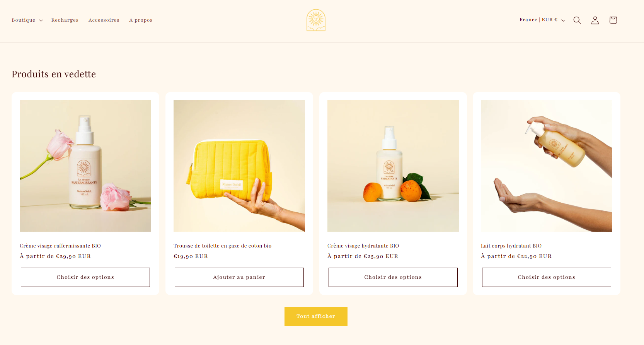The image size is (644, 345).
Task: Click the Tout afficher button
Action: pos(316,316)
